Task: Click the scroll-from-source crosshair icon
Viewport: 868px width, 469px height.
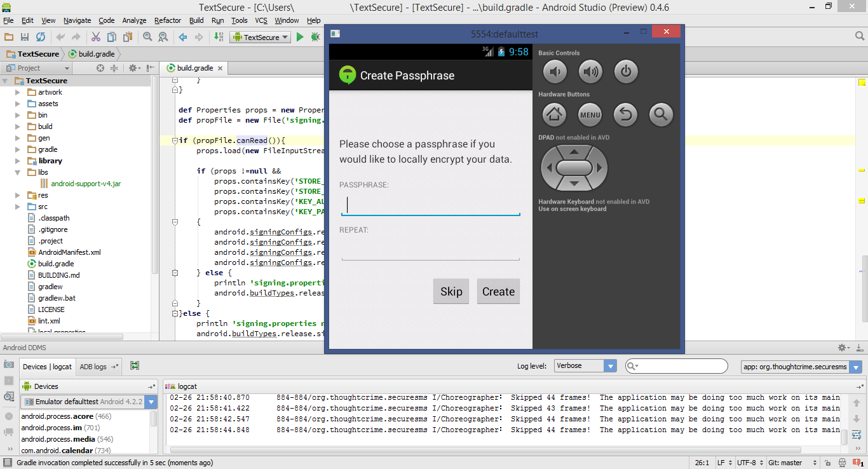Action: click(x=100, y=68)
